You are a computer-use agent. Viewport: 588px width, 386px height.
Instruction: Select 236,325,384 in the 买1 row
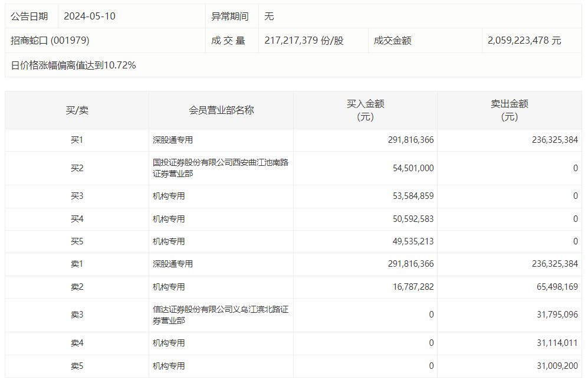(x=554, y=140)
